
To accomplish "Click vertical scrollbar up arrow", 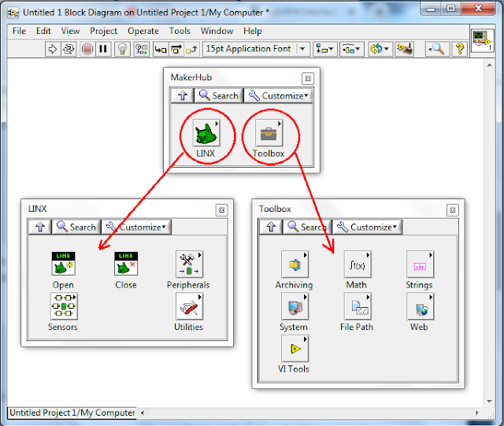I will pyautogui.click(x=490, y=65).
